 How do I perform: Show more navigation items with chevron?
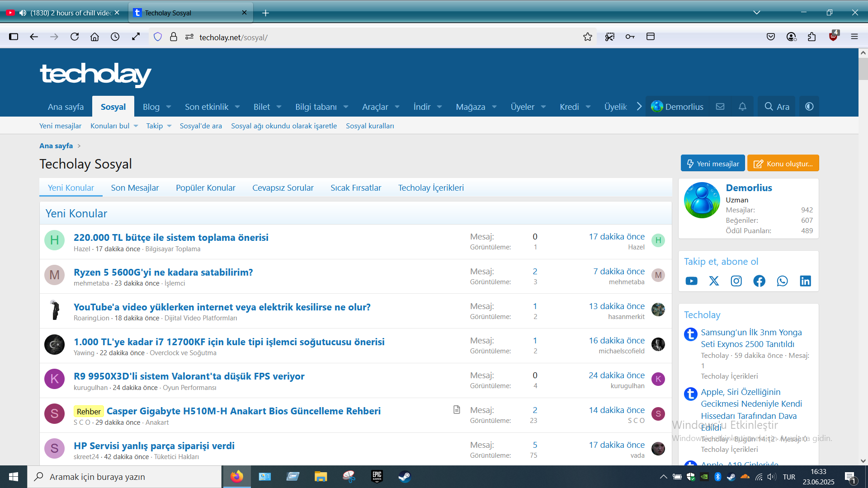[x=639, y=107]
